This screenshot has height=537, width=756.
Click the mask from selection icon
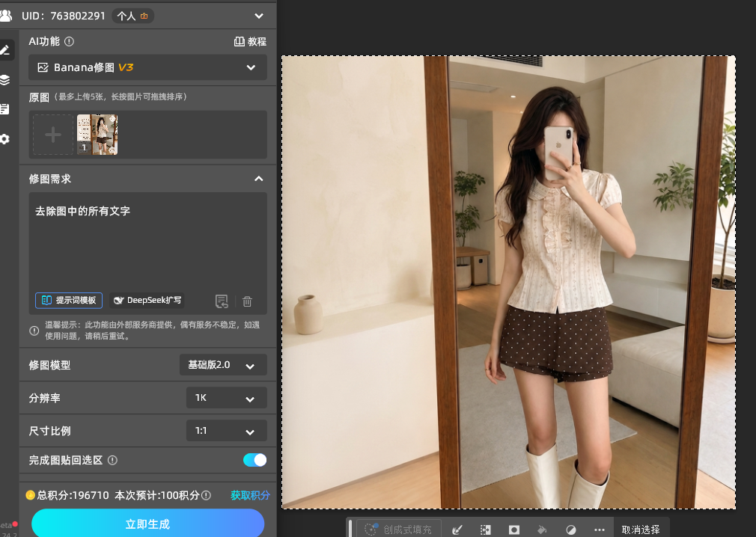(514, 530)
